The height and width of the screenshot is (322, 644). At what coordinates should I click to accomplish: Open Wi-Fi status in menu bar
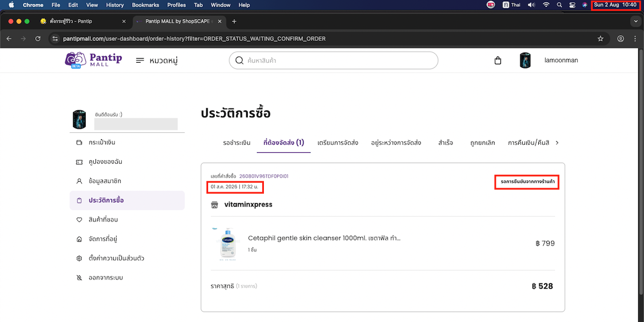pos(546,5)
